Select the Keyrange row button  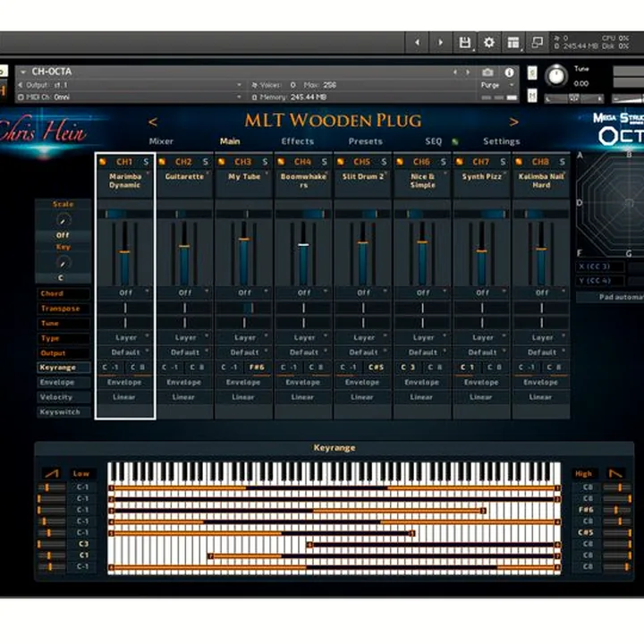point(64,368)
